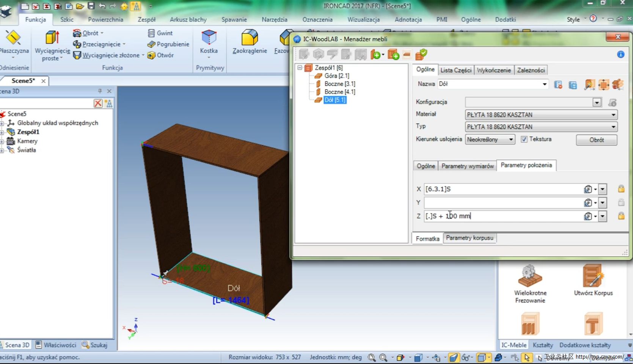
Task: Open Wielokrotne Frezowanie in the catalog
Action: [530, 284]
